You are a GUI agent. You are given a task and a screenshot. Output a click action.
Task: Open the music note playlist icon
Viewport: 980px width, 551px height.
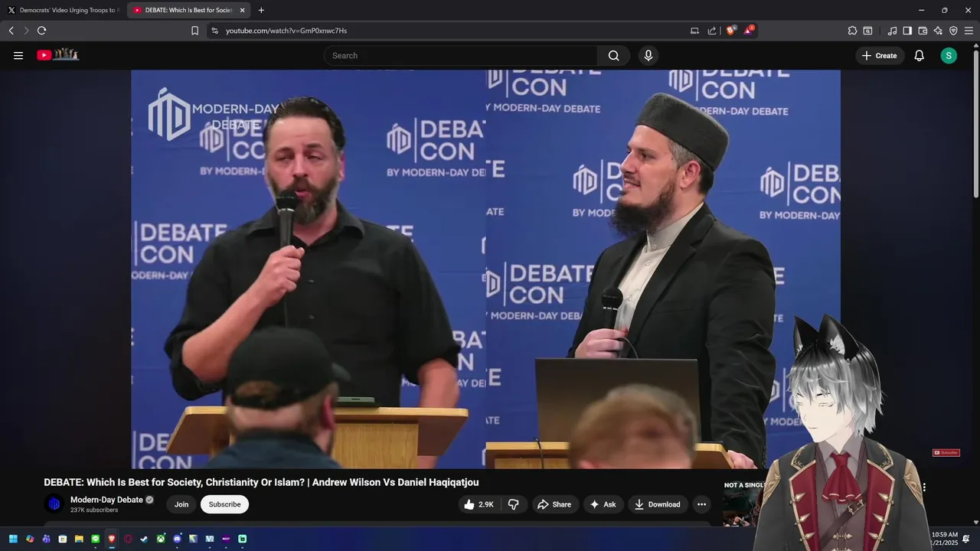point(892,31)
